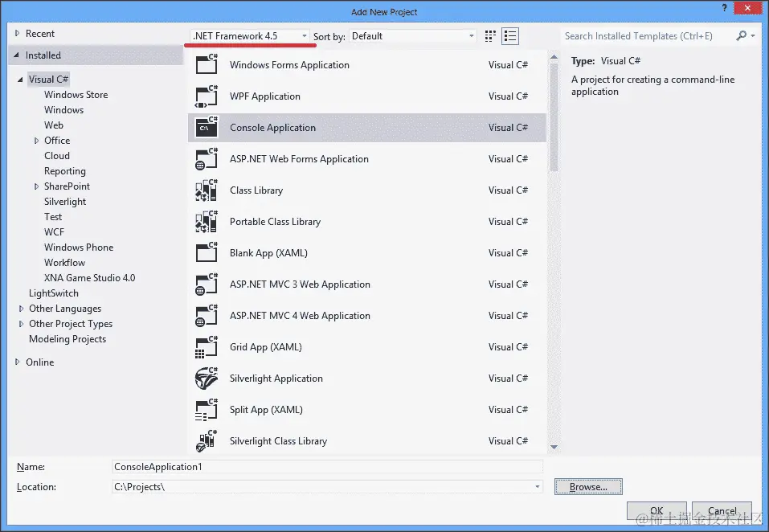Select the Reporting category
Image resolution: width=769 pixels, height=532 pixels.
point(65,170)
